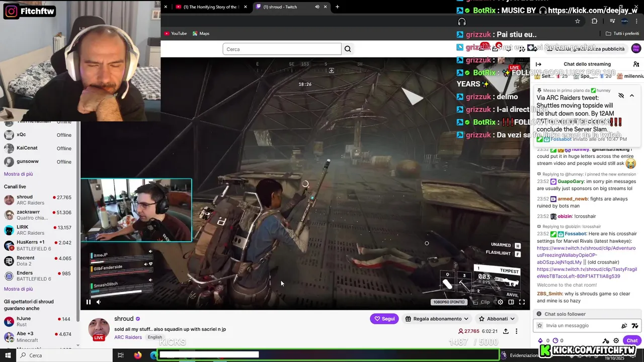Viewport: 644px width, 362px height.
Task: Click the 1080P60 (FONTE) quality badge
Action: [449, 302]
